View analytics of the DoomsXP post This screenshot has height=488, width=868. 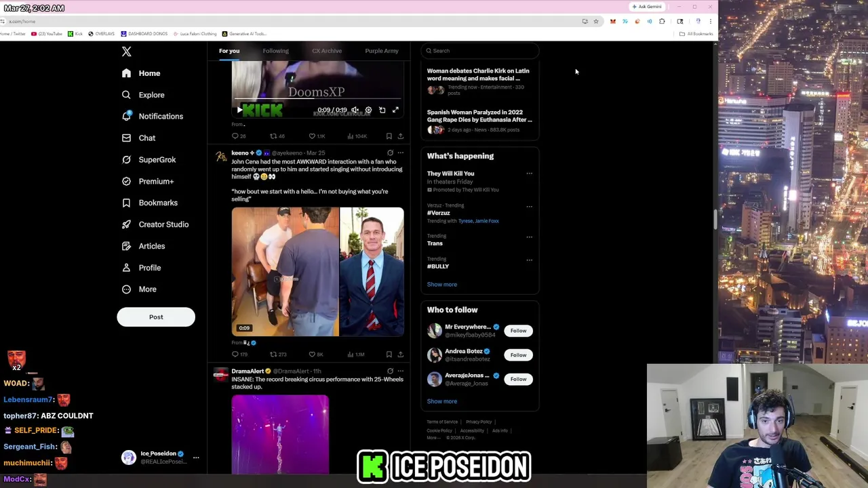[357, 136]
